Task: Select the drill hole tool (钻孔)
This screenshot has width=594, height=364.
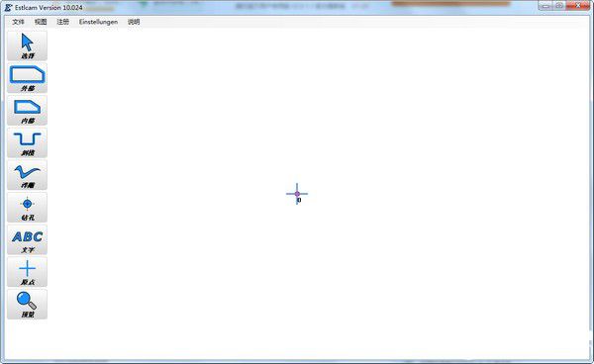Action: [27, 208]
